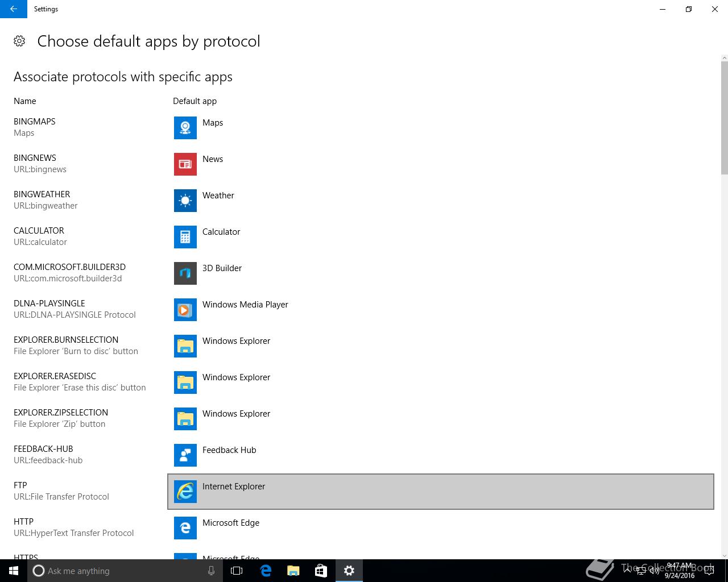Click the BINGWEATHER protocol name
This screenshot has width=728, height=582.
[x=42, y=194]
